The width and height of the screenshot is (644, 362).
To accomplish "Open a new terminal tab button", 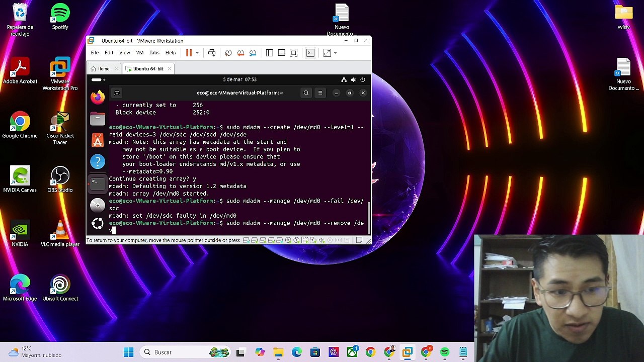I will [x=117, y=93].
